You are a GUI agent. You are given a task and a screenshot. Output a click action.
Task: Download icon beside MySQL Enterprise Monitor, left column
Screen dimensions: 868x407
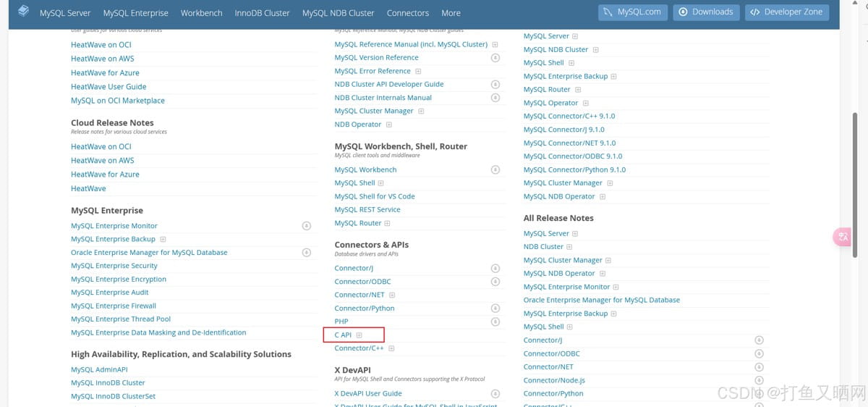307,226
